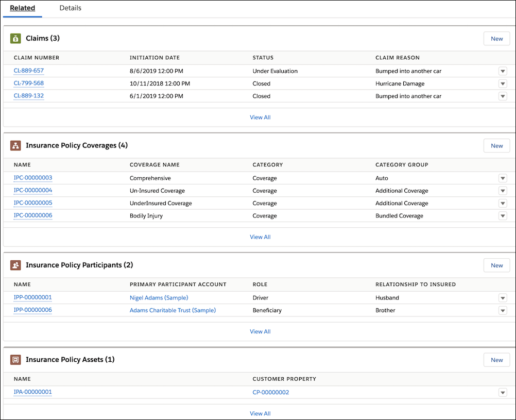Open coverage record IPC-00000003
The image size is (516, 420).
point(33,178)
